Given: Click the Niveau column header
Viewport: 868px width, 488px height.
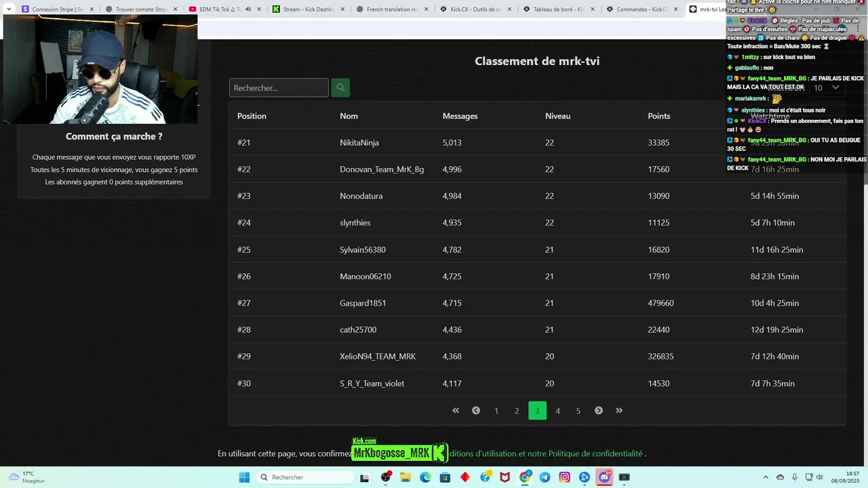Looking at the screenshot, I should point(557,116).
